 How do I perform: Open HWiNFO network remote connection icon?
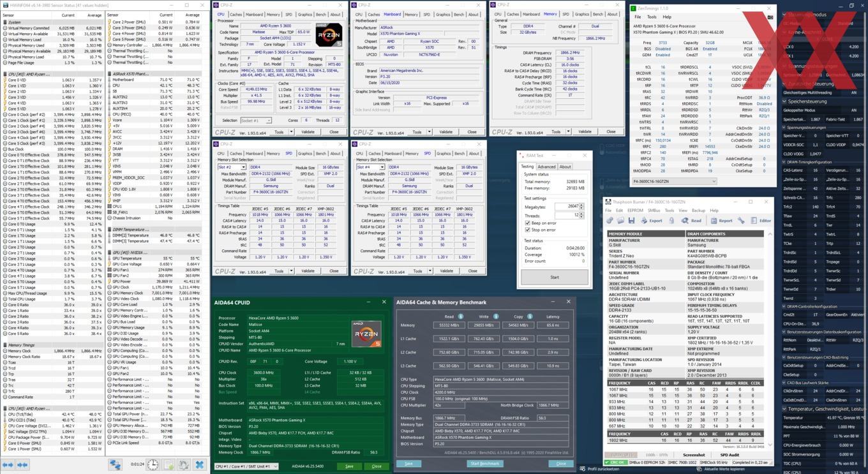[x=115, y=464]
